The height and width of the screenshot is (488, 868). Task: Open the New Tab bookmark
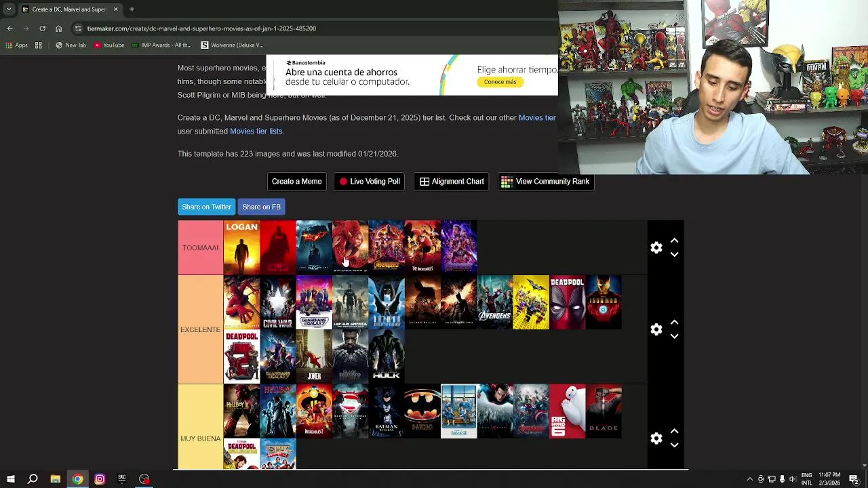(71, 45)
